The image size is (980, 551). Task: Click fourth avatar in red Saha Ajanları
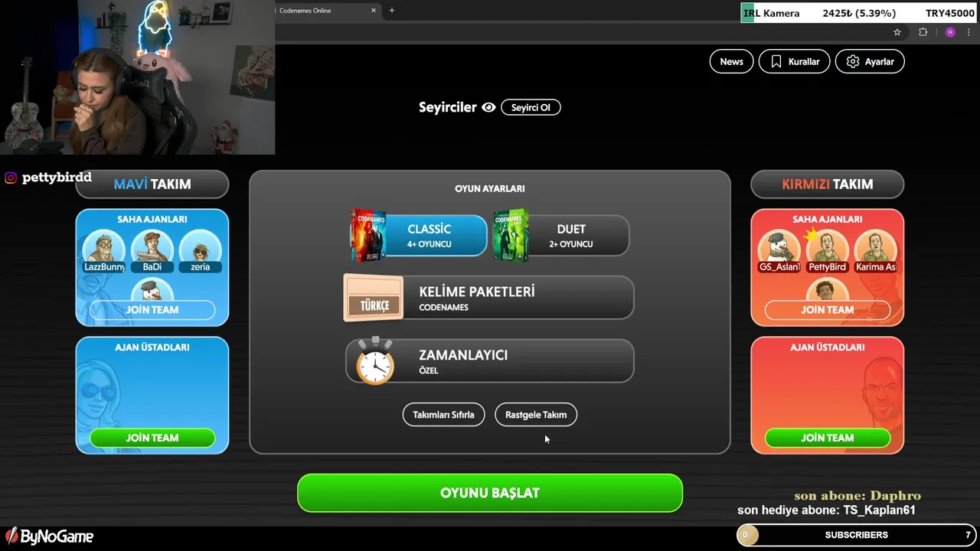coord(828,290)
